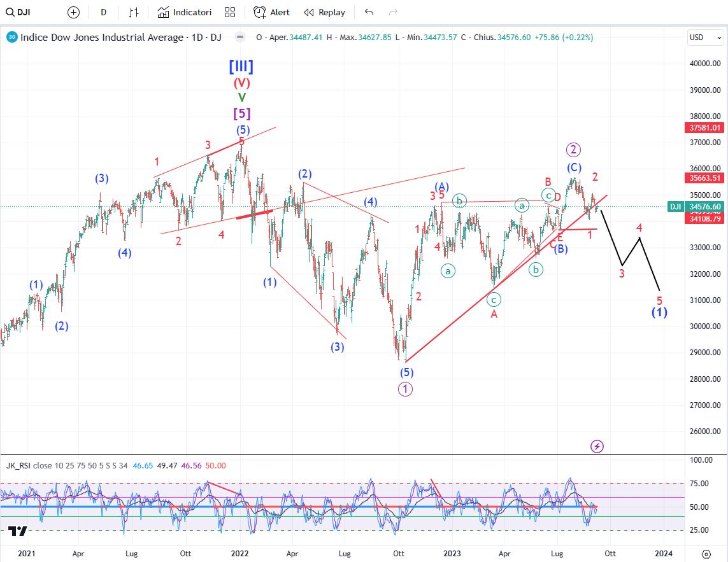
Task: Click the 35663.51 red price label
Action: [705, 178]
